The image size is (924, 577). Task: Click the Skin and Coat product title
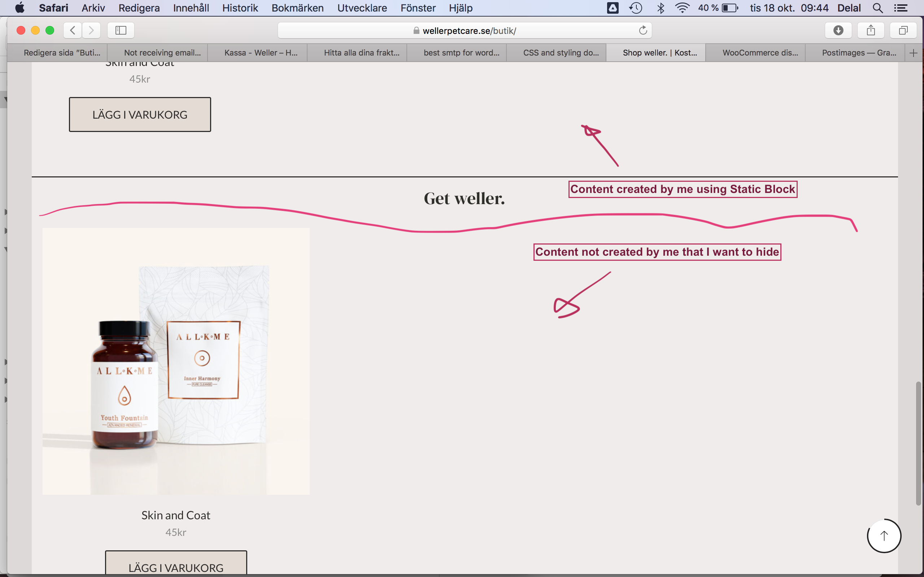[x=176, y=515]
